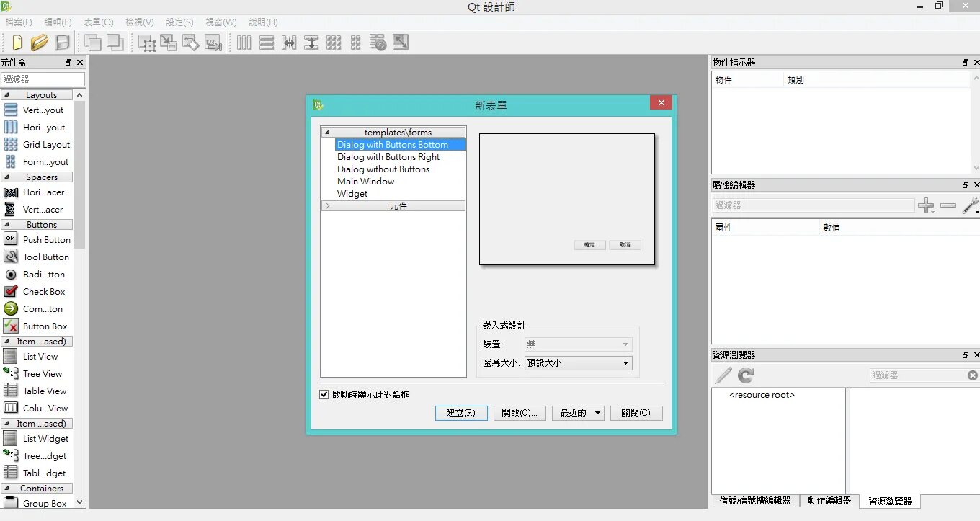
Task: Click the 開啟(O)... button
Action: (x=520, y=413)
